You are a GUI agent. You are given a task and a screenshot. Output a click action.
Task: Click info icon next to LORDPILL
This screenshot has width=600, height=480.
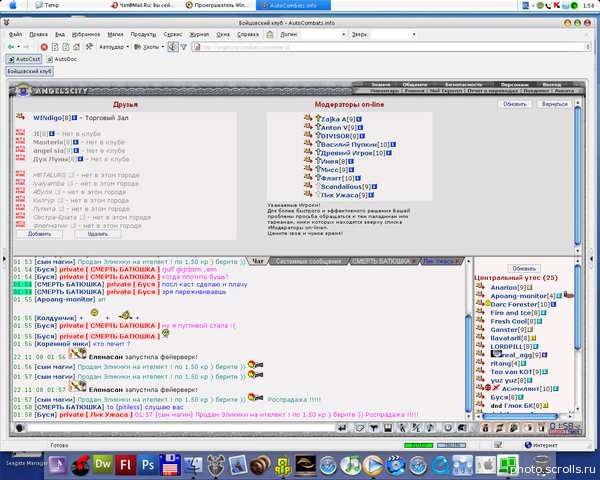pos(536,346)
